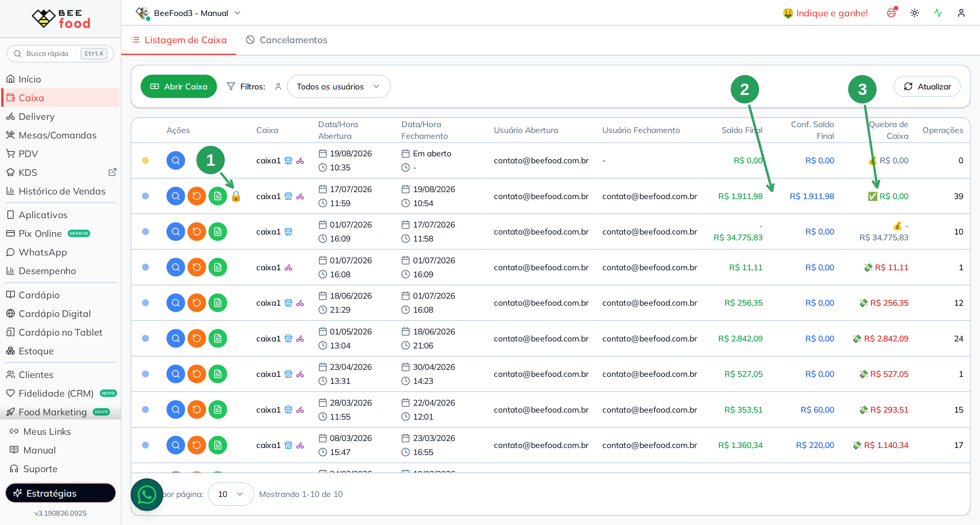Open report for caixa opened 17/07/2026 11:59

pos(218,196)
